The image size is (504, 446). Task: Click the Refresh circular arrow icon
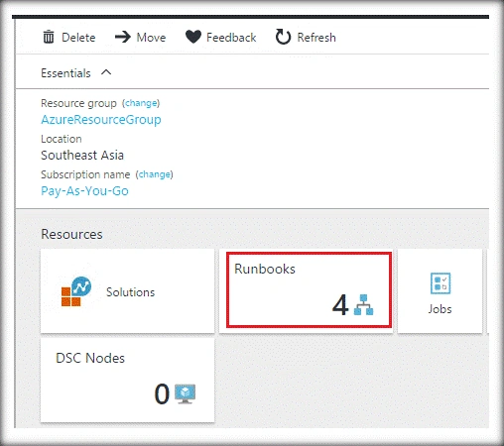tap(283, 37)
